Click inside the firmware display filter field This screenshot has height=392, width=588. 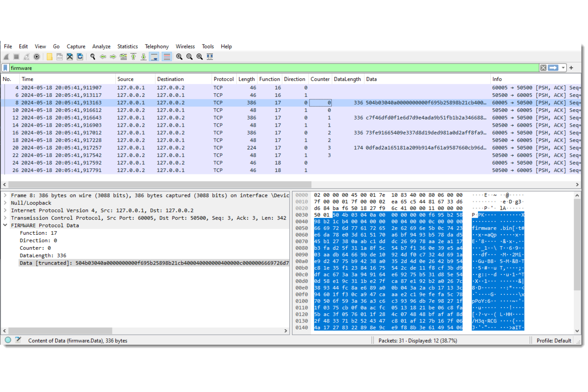coord(274,68)
